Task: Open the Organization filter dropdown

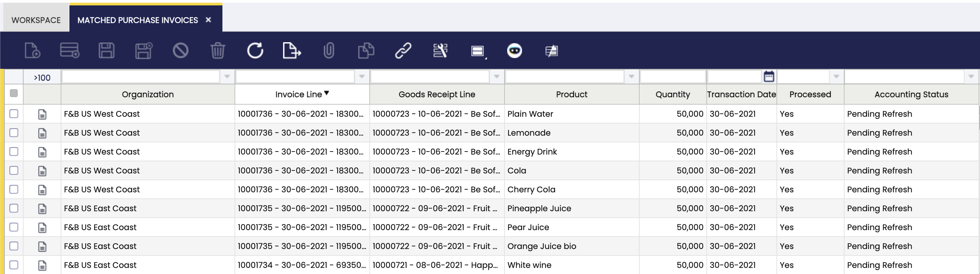Action: tap(227, 77)
